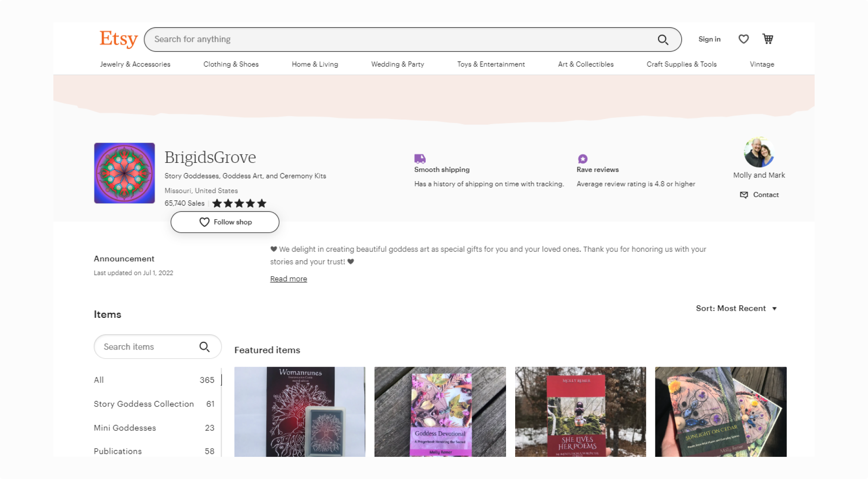Click Molly and Mark owner name
The width and height of the screenshot is (868, 479).
[759, 175]
